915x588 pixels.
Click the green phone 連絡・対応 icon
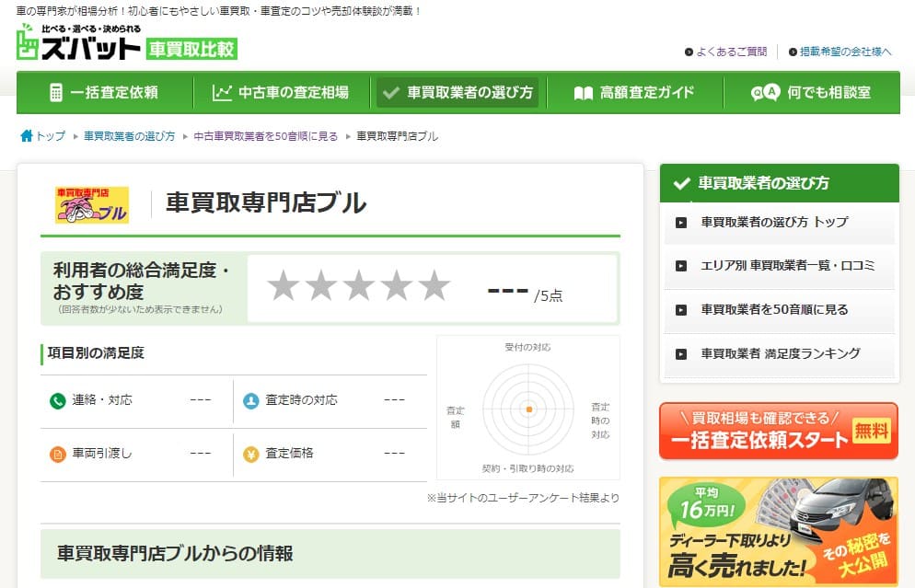point(57,401)
